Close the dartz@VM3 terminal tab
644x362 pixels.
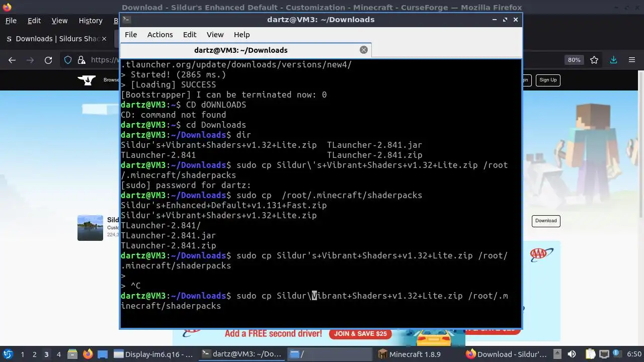click(364, 50)
